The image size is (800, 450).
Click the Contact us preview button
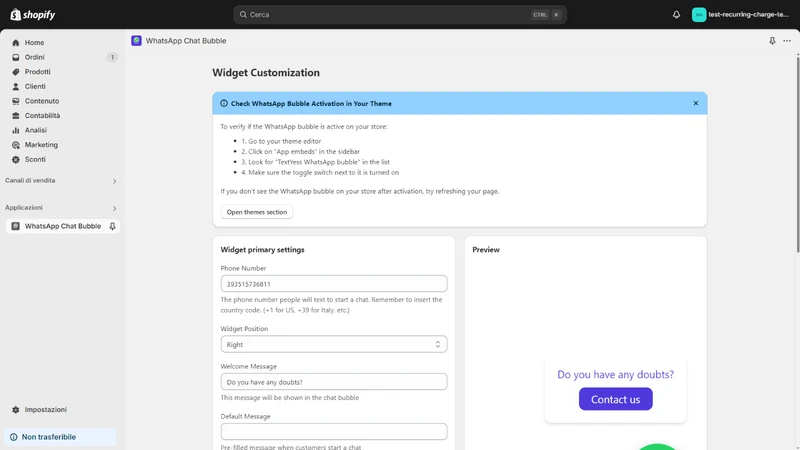pos(615,399)
